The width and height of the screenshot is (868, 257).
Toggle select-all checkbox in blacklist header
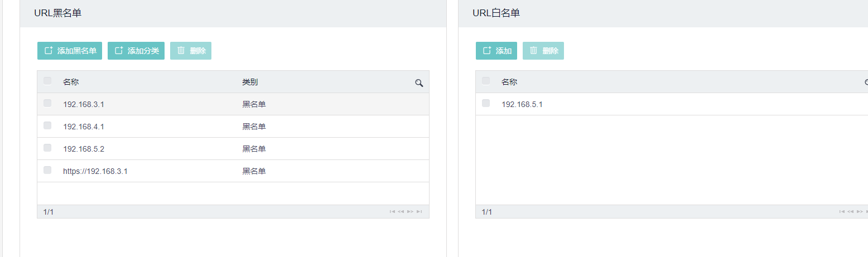pos(47,81)
